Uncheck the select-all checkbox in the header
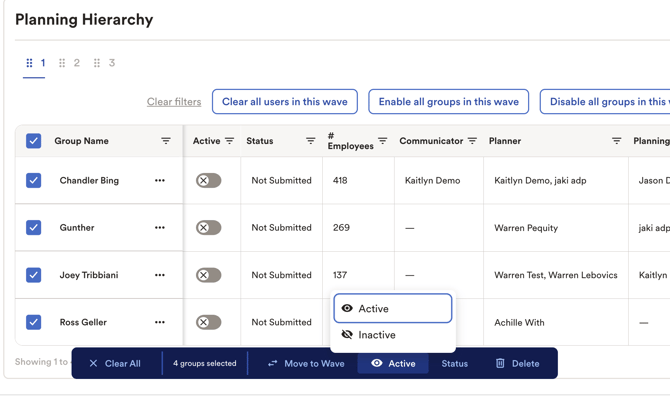 coord(33,141)
